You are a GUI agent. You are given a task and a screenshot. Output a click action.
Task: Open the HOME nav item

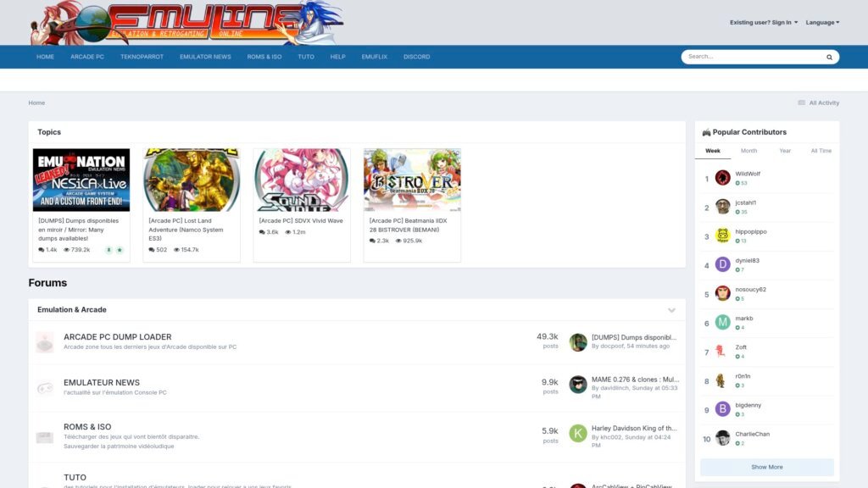(46, 57)
